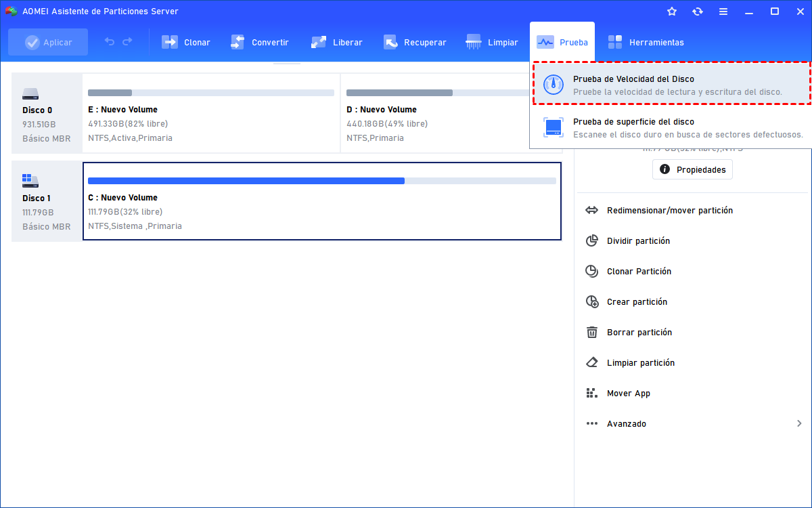Click Redimensionar/mover partición option
812x508 pixels.
(x=669, y=211)
